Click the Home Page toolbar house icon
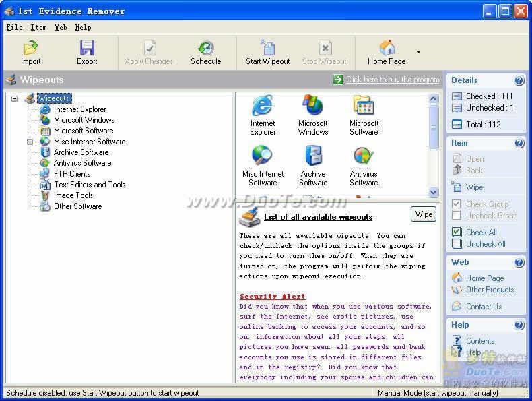Viewport: 532px width, 401px height. pos(387,48)
